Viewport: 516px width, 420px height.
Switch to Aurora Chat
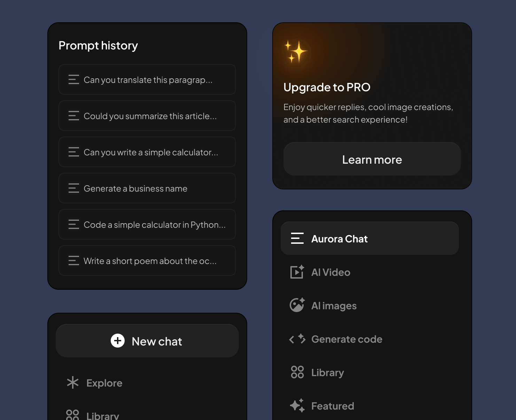370,238
